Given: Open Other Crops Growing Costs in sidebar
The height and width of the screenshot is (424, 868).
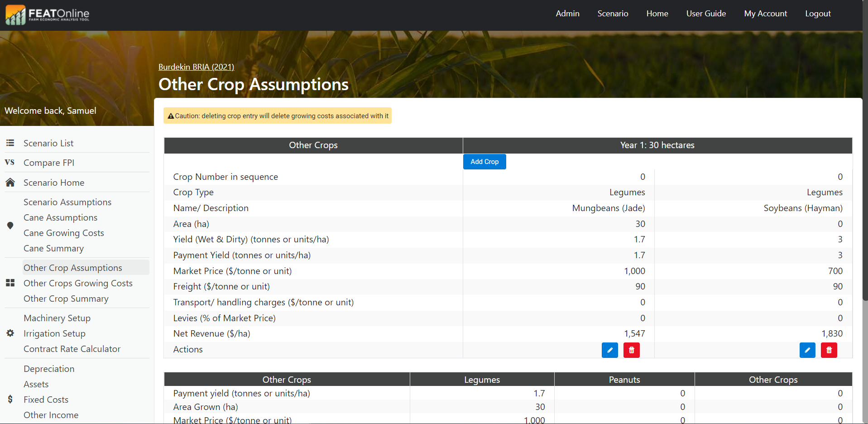Looking at the screenshot, I should point(78,283).
